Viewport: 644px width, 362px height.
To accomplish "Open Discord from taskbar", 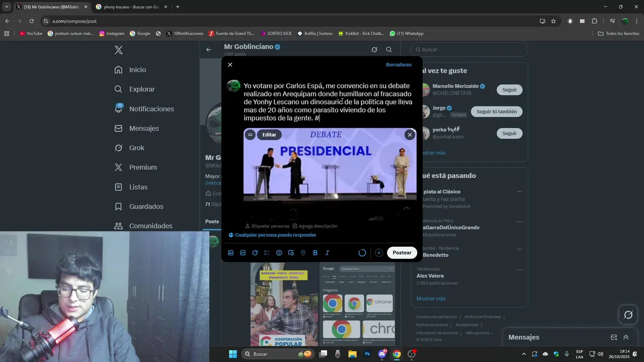I will [382, 354].
